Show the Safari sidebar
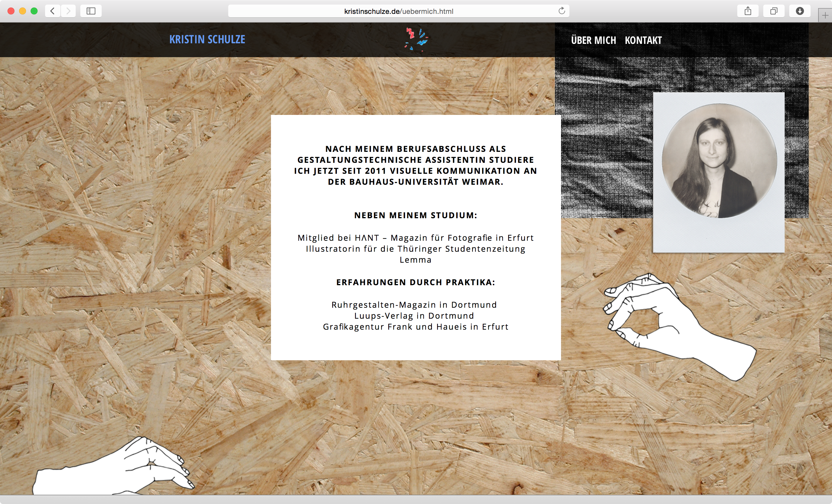The height and width of the screenshot is (504, 832). click(x=91, y=11)
